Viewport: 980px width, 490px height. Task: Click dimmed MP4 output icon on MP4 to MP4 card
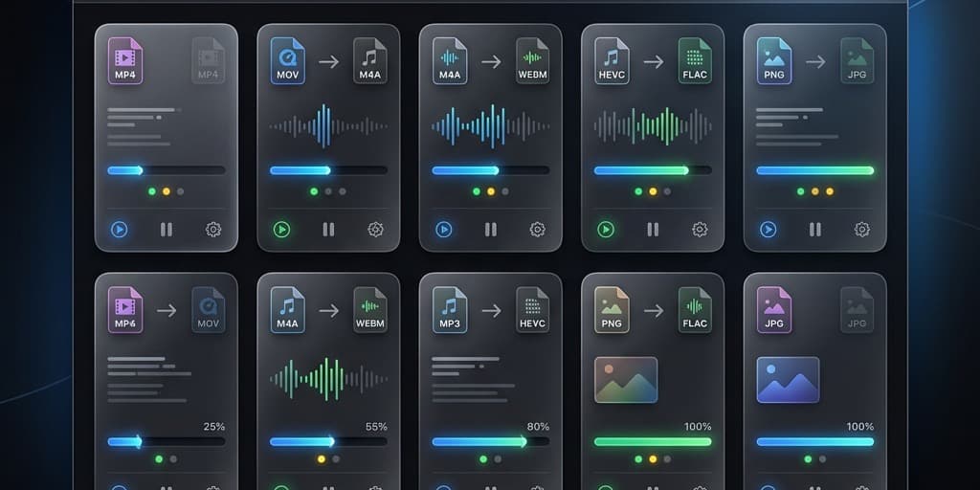pyautogui.click(x=208, y=60)
